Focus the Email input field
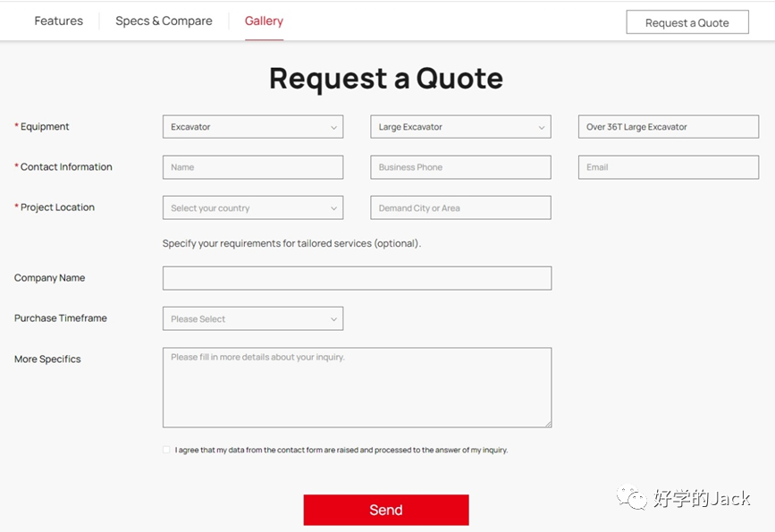The height and width of the screenshot is (532, 775). 669,167
